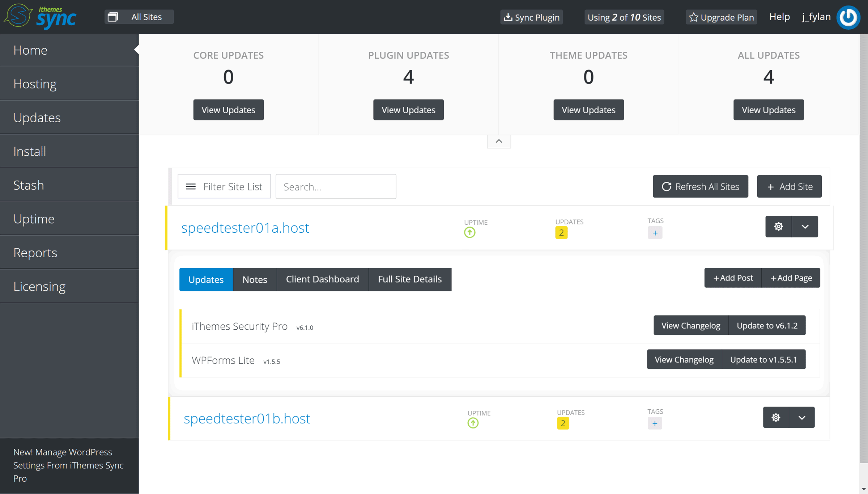
Task: Expand the speedtester01b.host site details chevron
Action: click(x=803, y=417)
